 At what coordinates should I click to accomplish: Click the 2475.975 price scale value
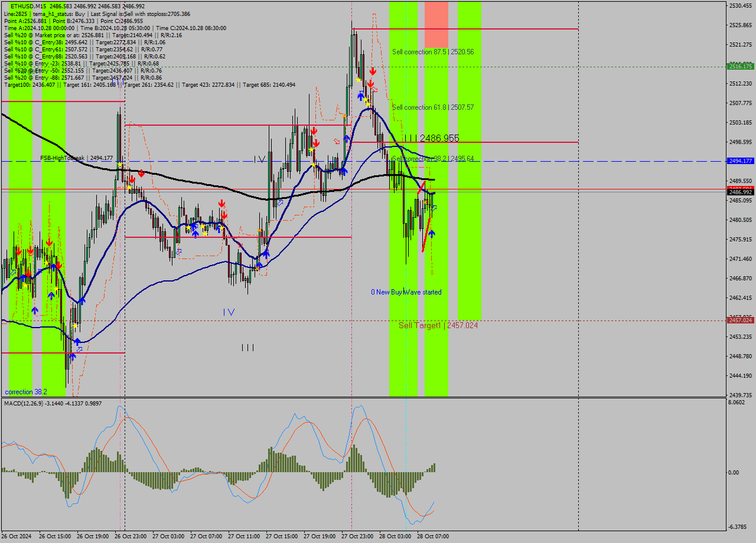click(x=741, y=240)
